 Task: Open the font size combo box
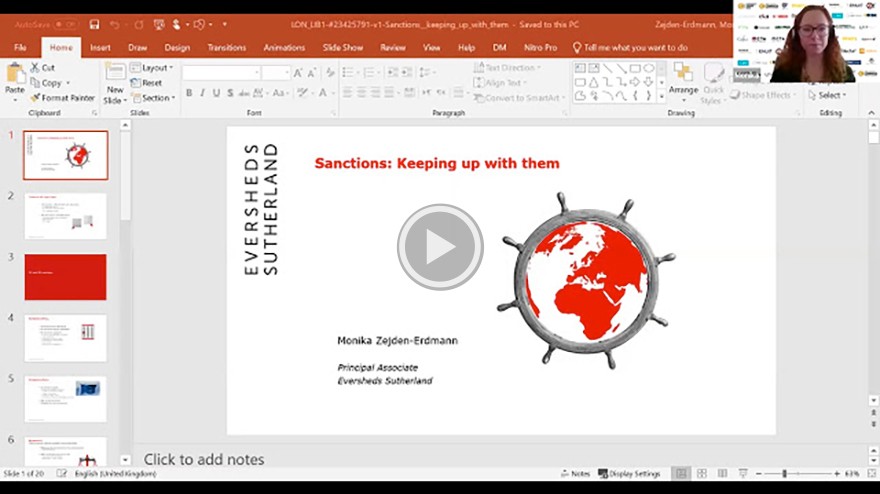point(275,72)
